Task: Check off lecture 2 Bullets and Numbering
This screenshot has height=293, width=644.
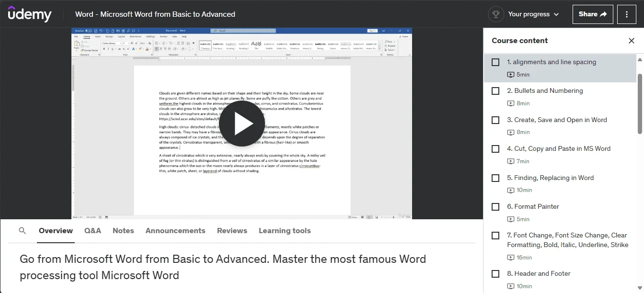Action: [495, 91]
